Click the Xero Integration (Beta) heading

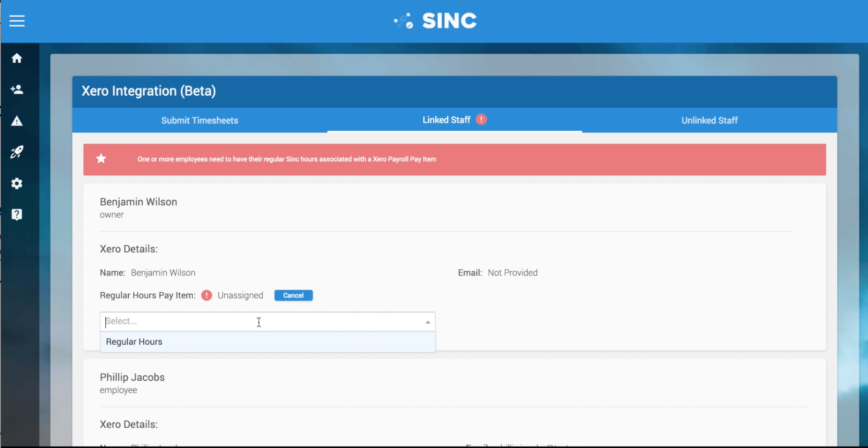[x=149, y=91]
